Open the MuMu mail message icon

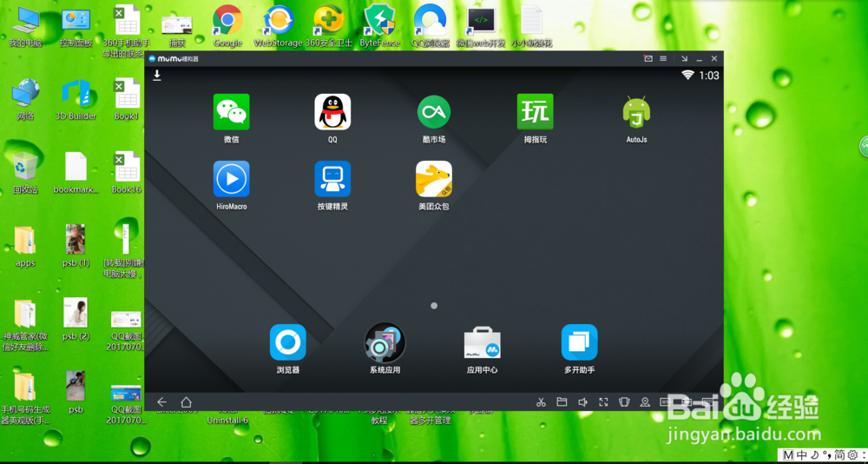point(648,58)
